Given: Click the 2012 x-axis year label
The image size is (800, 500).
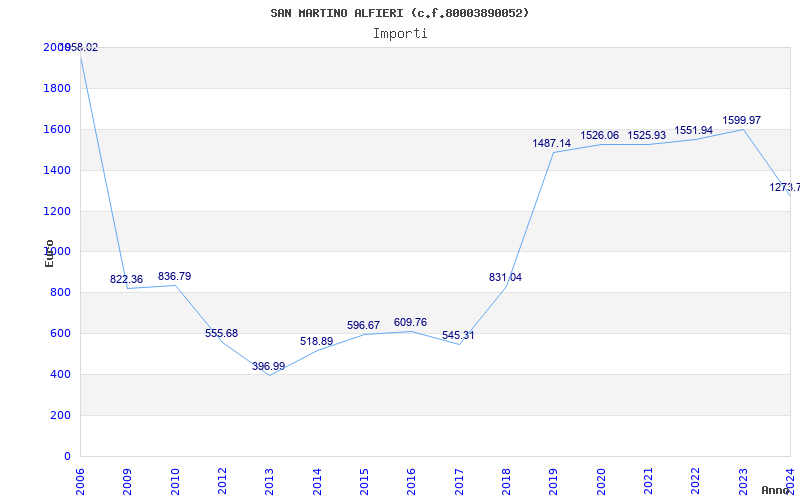Looking at the screenshot, I should 222,481.
